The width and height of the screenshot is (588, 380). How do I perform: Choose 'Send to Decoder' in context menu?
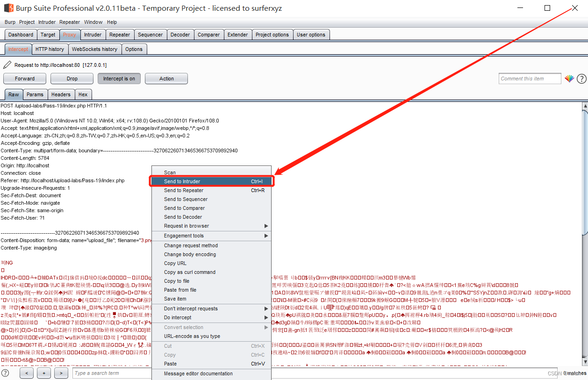click(x=211, y=217)
